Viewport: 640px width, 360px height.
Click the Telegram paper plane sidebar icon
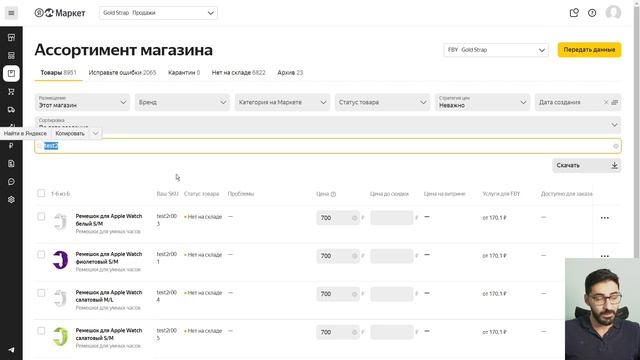11,350
